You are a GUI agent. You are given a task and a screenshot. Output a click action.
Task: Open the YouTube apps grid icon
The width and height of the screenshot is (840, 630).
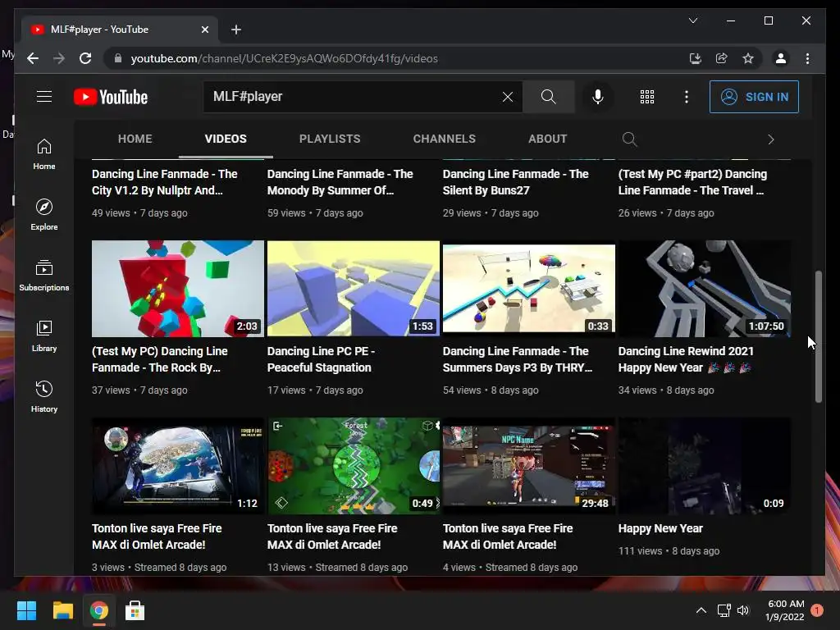[x=646, y=97]
